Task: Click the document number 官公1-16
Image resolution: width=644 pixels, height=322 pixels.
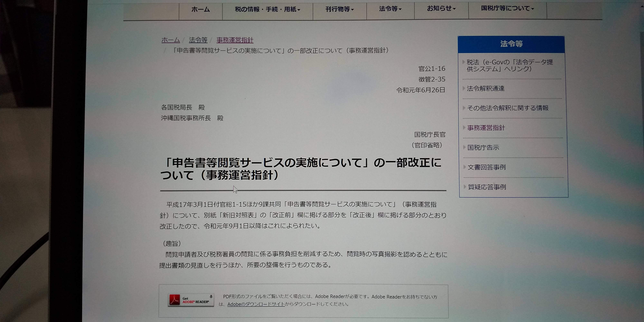Action: [432, 69]
